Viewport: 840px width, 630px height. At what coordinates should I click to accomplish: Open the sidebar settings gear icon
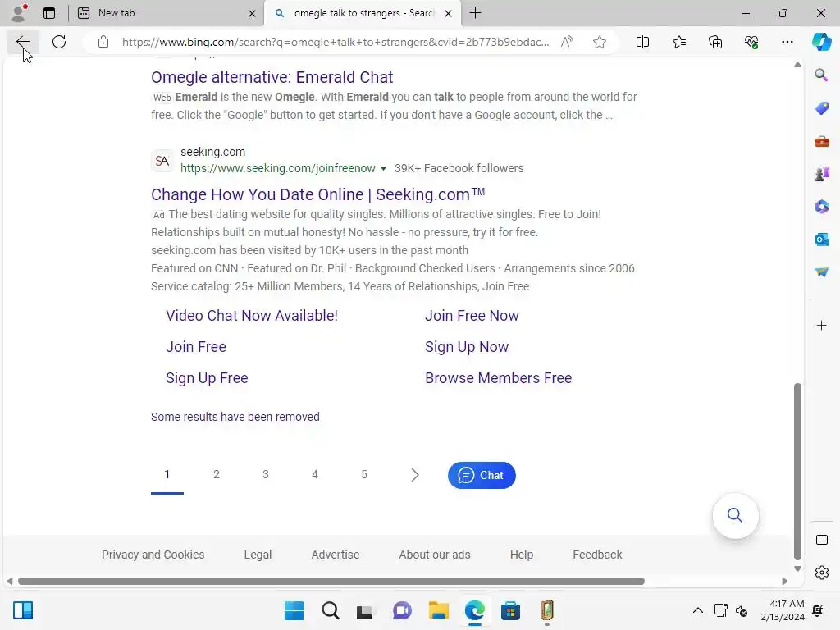click(821, 573)
